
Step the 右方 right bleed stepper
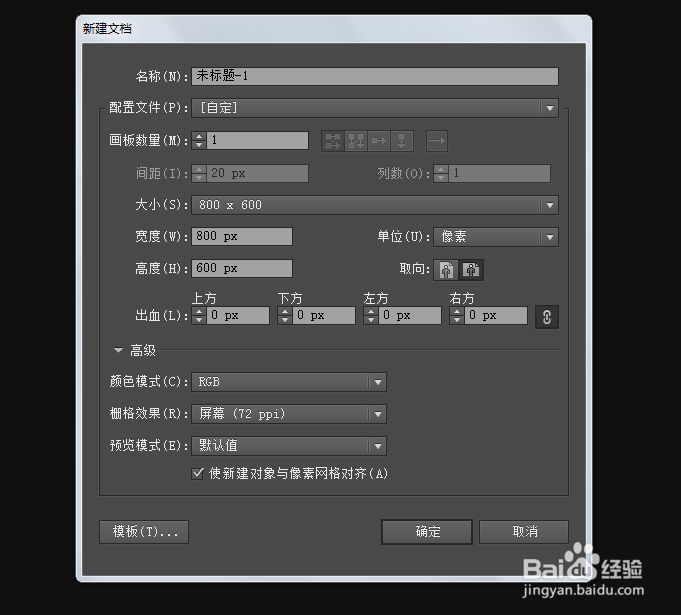pos(457,316)
